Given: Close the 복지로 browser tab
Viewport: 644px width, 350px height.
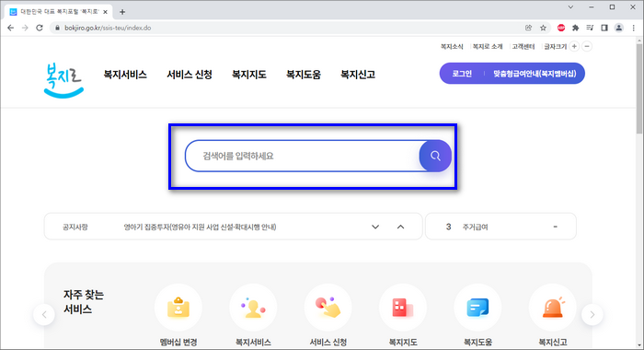Looking at the screenshot, I should (x=105, y=12).
